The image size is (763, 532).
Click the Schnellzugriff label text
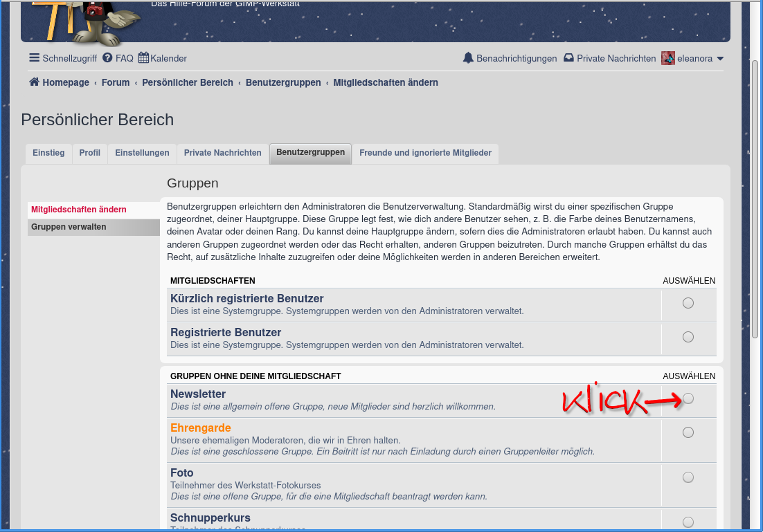tap(70, 58)
